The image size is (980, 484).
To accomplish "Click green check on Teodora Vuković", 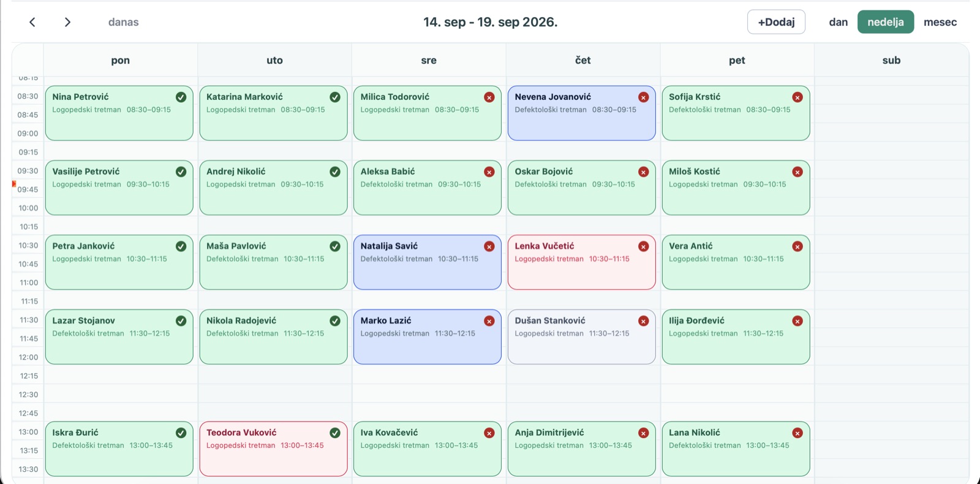I will 335,433.
